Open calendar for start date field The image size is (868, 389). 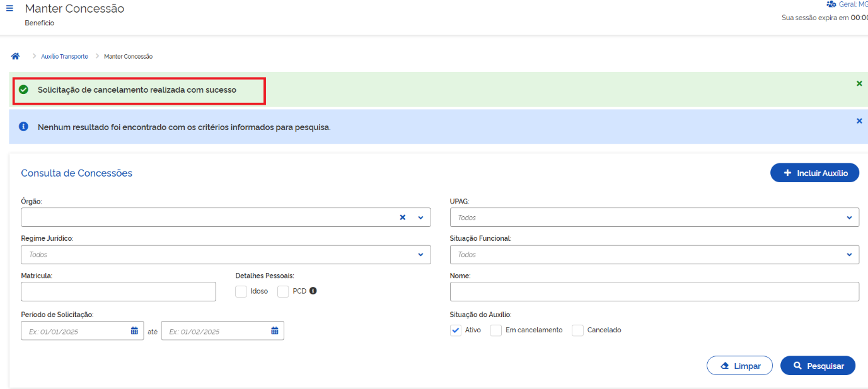(x=134, y=331)
